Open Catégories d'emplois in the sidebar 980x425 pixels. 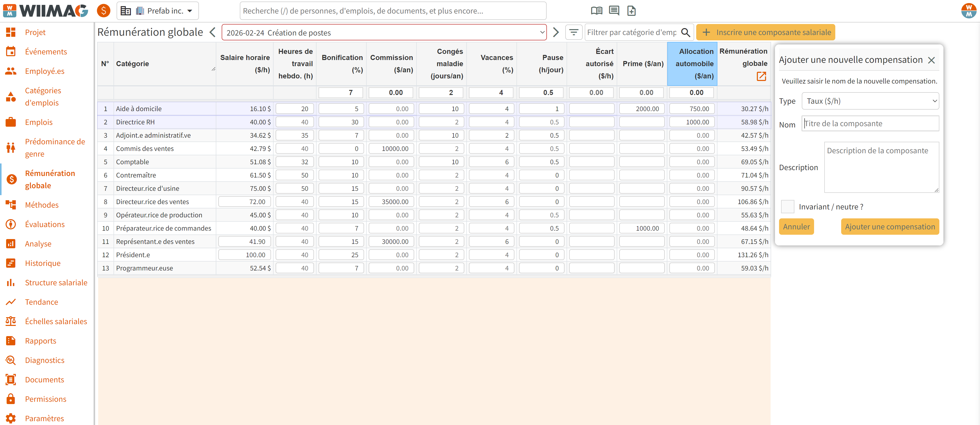43,97
